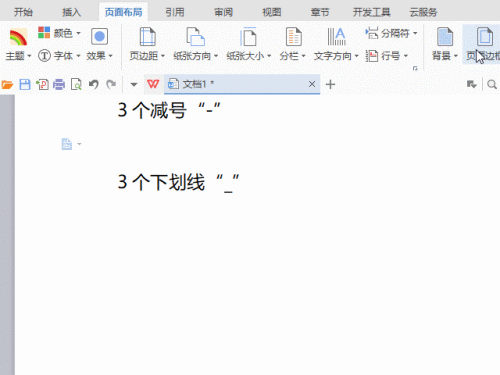Expand the paragraph layout icon arrow
The height and width of the screenshot is (375, 500).
(x=79, y=144)
